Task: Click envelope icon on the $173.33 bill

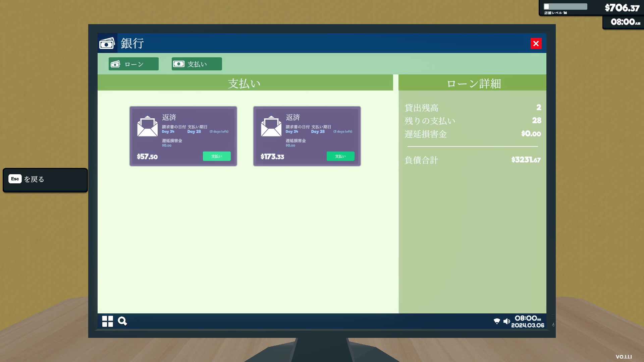Action: pos(271,126)
